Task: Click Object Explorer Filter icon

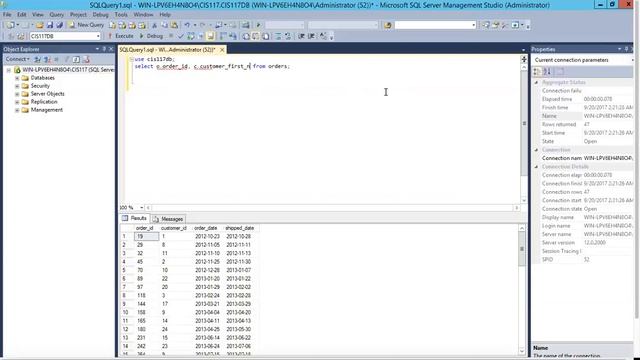Action: [x=67, y=59]
